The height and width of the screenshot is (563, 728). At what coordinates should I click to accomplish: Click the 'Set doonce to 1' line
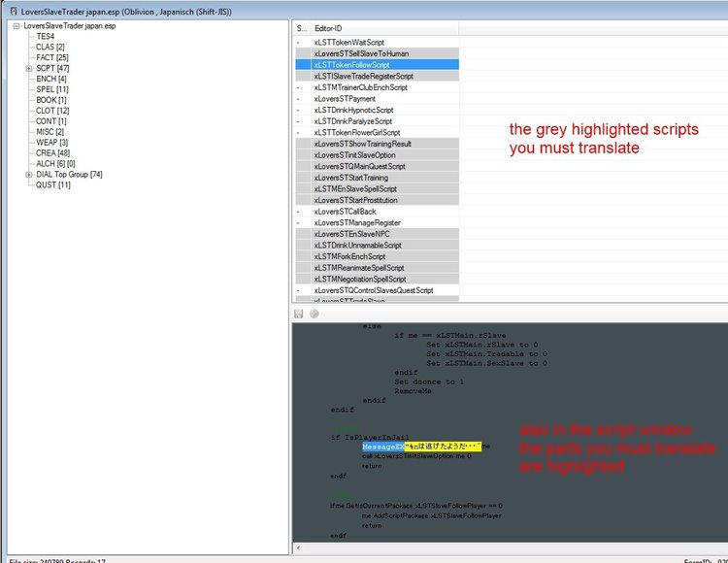pyautogui.click(x=429, y=381)
